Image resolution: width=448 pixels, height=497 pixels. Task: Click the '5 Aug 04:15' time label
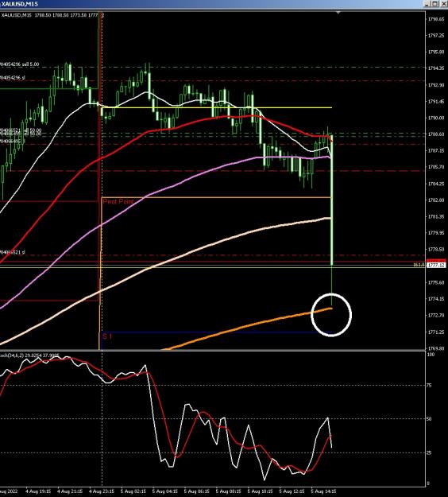[164, 491]
